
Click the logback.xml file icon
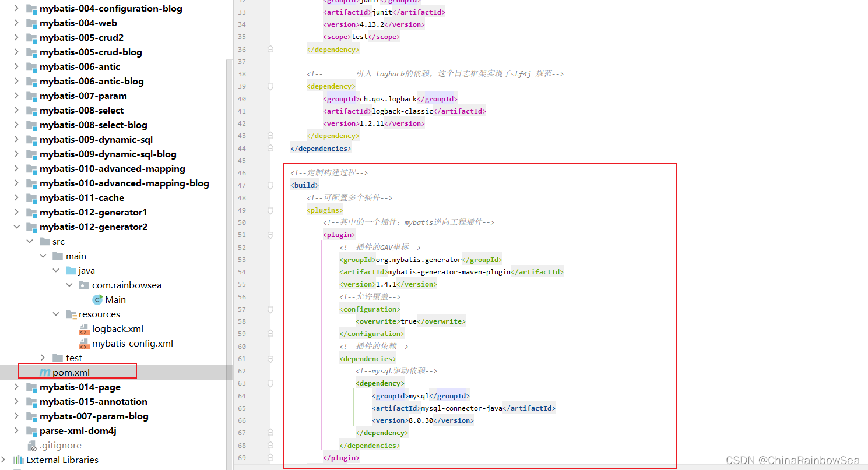tap(84, 329)
